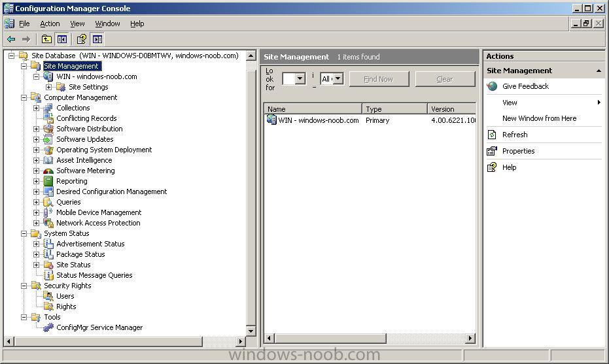Screen dimensions: 609x364
Task: Select the WIN - windows-noob.com result row
Action: pyautogui.click(x=370, y=120)
